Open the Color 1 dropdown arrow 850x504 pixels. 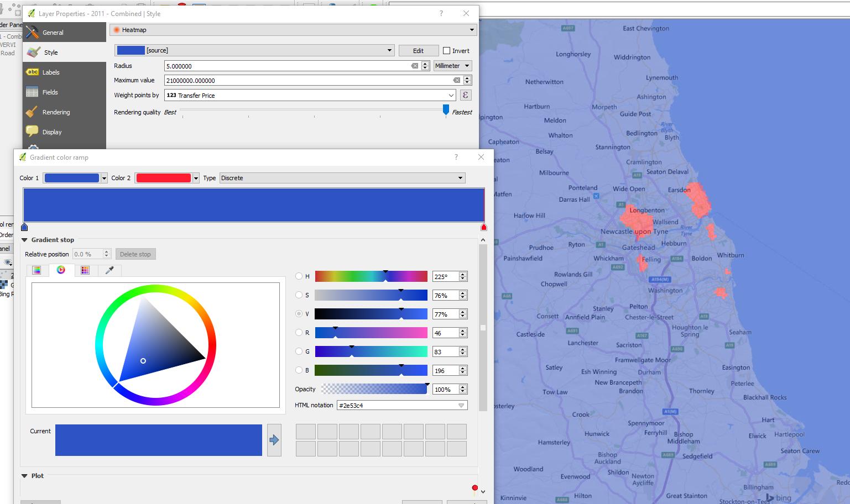coord(104,178)
